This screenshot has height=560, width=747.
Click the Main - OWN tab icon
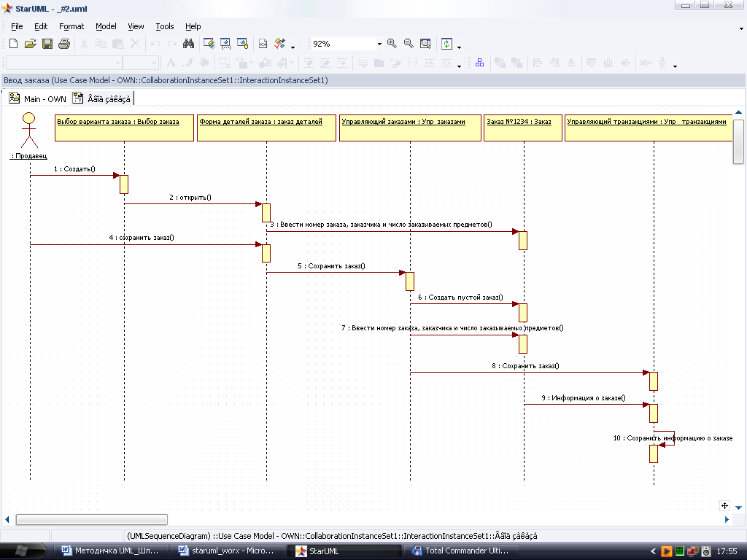click(x=15, y=98)
